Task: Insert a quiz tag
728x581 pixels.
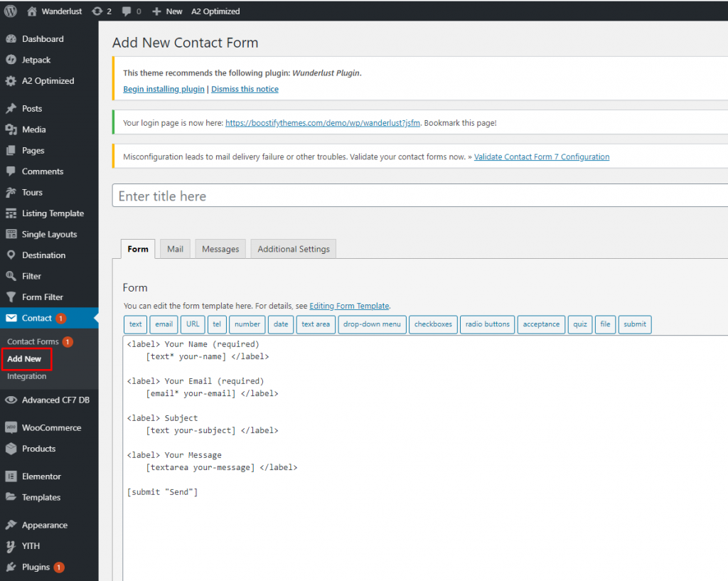Action: 580,324
